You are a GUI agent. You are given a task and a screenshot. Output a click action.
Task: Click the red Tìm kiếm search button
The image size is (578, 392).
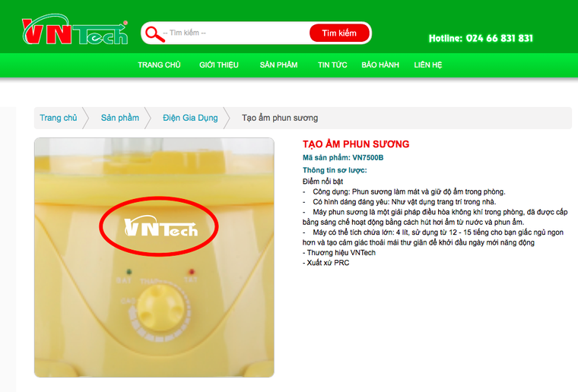pos(339,33)
